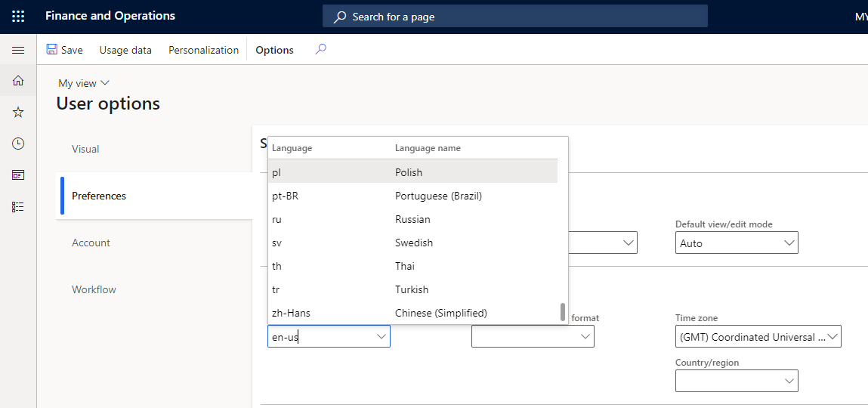Choose Russian from language list
This screenshot has width=868, height=408.
click(413, 219)
